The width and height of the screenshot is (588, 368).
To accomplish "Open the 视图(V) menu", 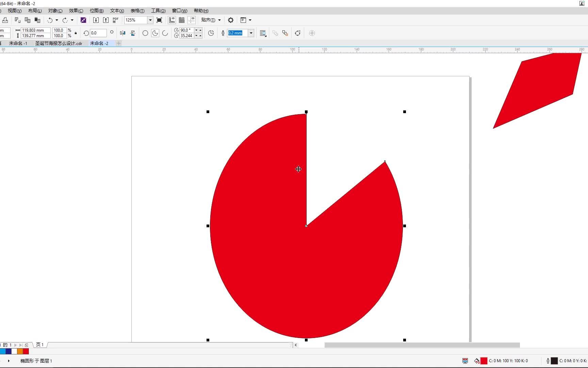I will [x=15, y=11].
